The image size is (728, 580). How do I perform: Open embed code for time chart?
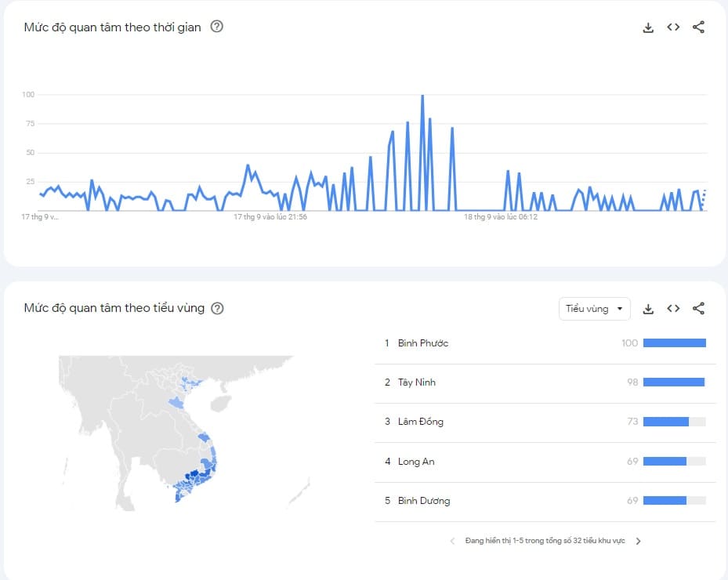(x=673, y=27)
